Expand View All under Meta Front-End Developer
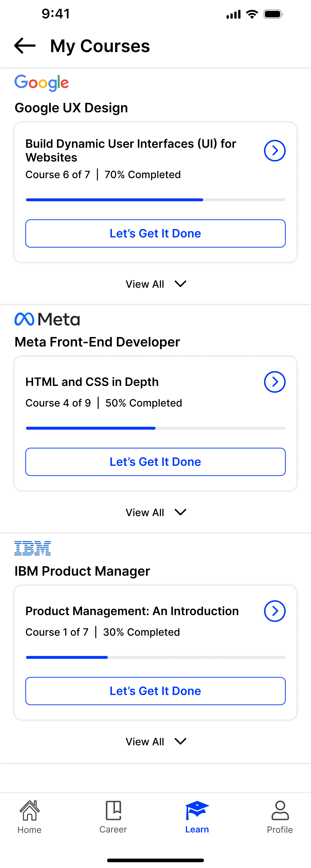 (x=156, y=512)
